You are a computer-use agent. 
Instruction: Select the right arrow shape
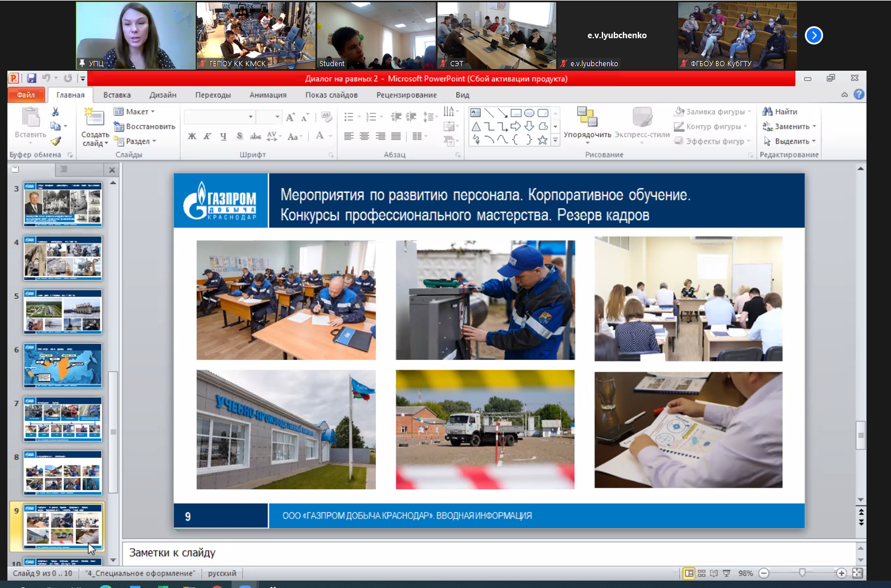[x=516, y=126]
